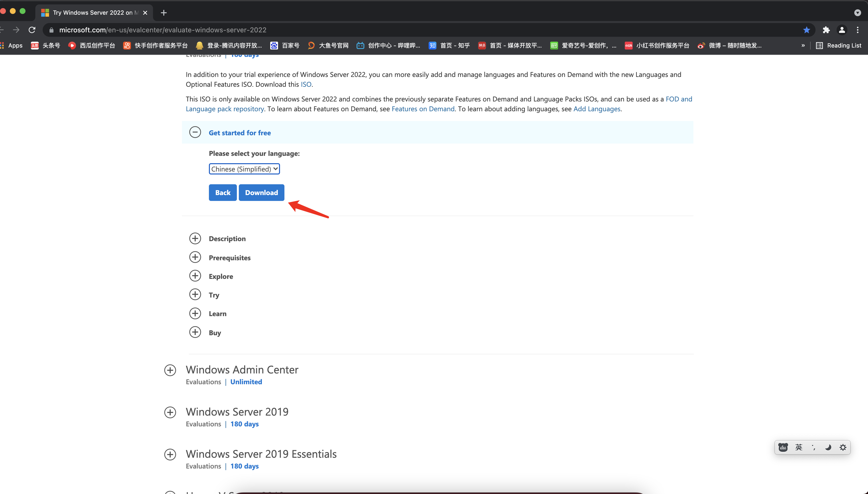Toggle moon night mode in input toolbar
Screen dimensions: 868x494
pyautogui.click(x=828, y=447)
